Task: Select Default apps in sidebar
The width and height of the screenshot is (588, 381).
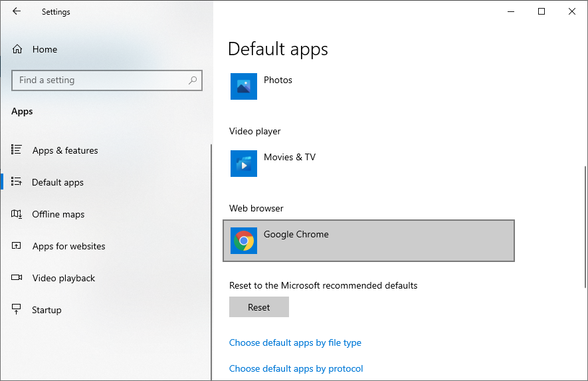Action: (x=58, y=182)
